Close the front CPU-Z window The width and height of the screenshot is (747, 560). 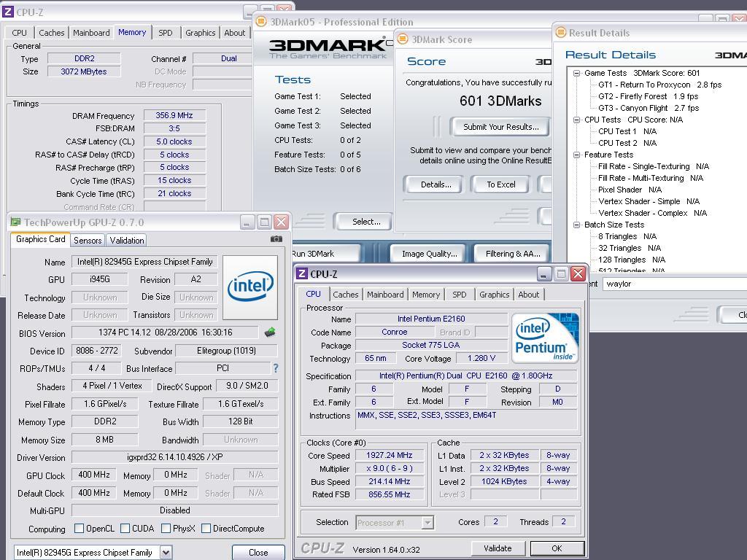(x=578, y=274)
